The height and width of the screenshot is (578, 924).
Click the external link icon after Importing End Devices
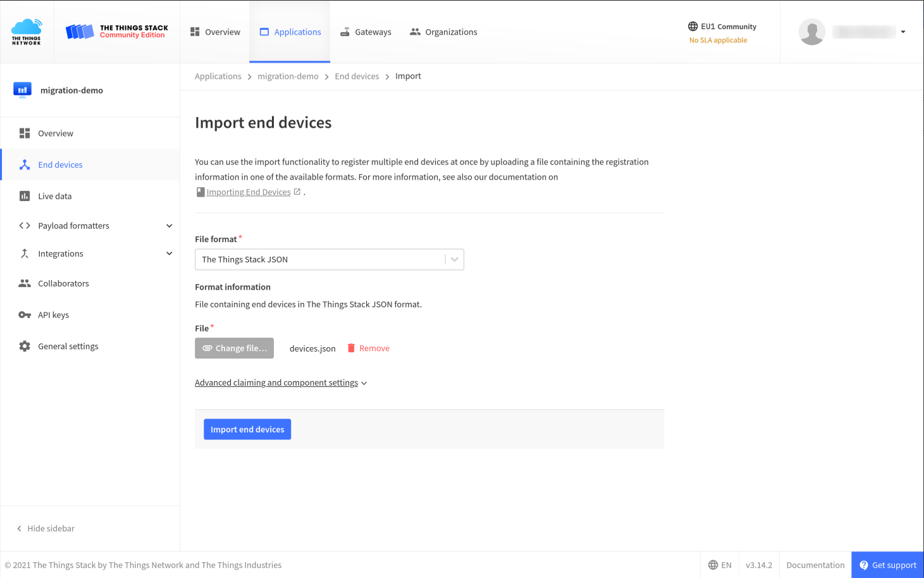tap(297, 192)
